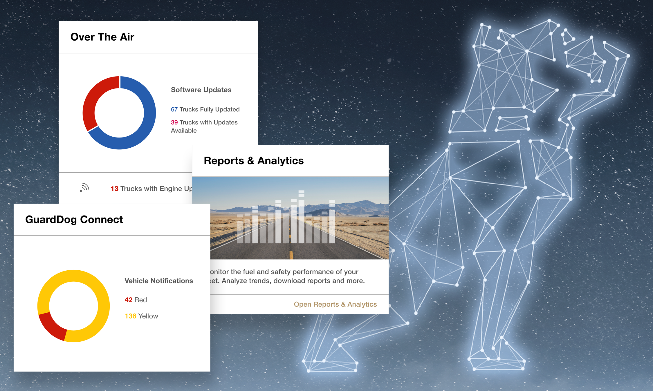The height and width of the screenshot is (391, 653).
Task: Click the Vehicle Notifications label
Action: click(159, 281)
